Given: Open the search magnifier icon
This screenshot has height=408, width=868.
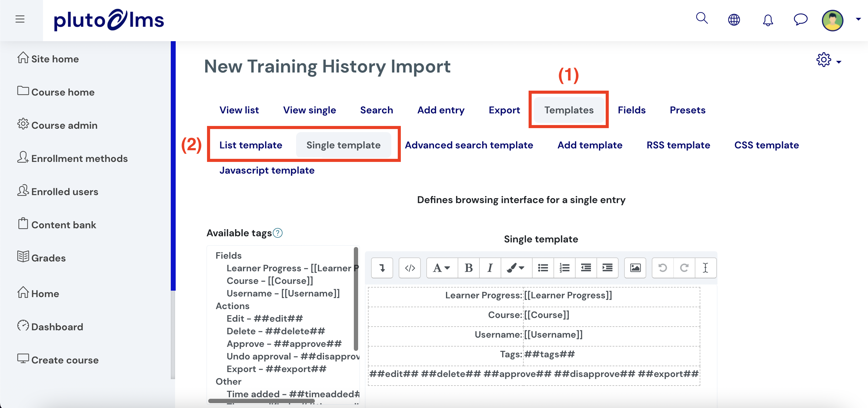Looking at the screenshot, I should [702, 18].
